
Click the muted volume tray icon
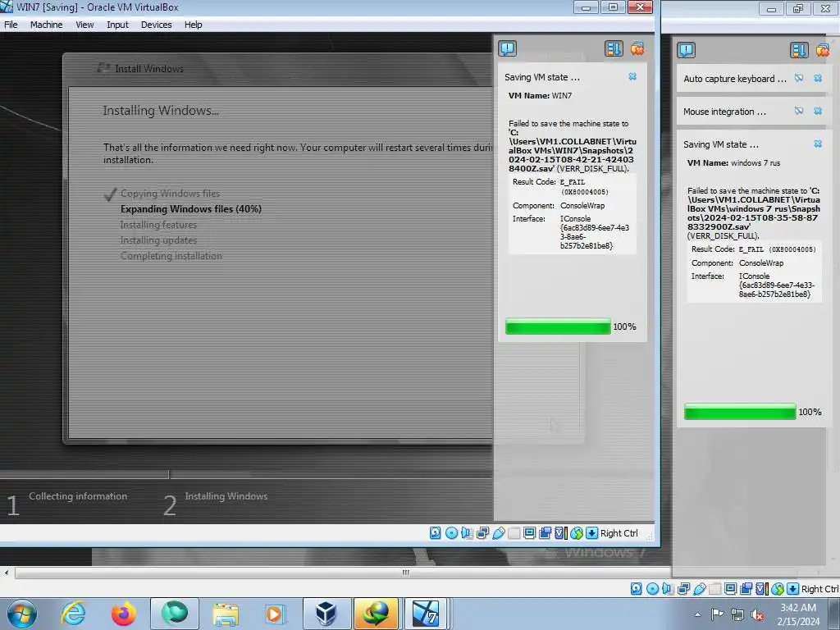pos(756,614)
